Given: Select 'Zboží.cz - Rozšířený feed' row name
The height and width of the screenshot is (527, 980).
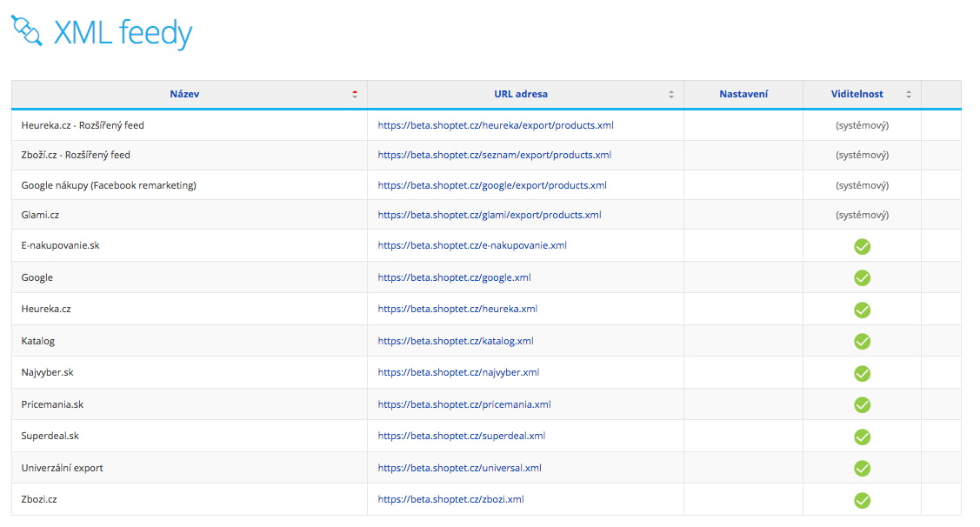Looking at the screenshot, I should coord(76,155).
